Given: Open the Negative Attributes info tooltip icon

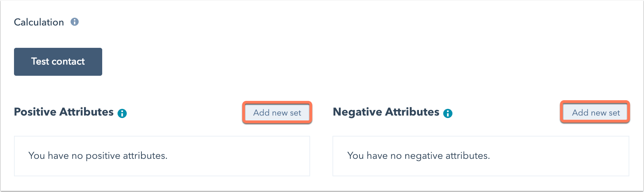Looking at the screenshot, I should pyautogui.click(x=448, y=113).
